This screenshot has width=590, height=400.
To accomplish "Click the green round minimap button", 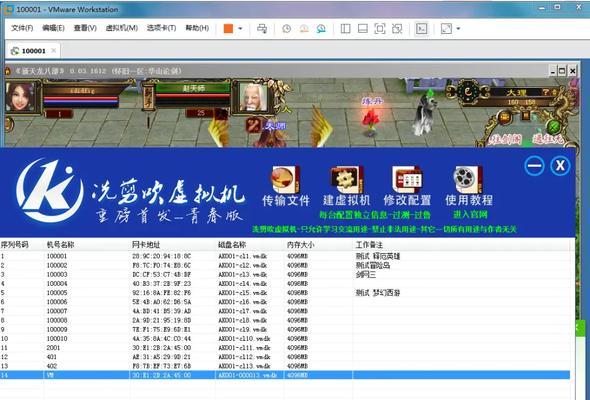I will point(554,126).
